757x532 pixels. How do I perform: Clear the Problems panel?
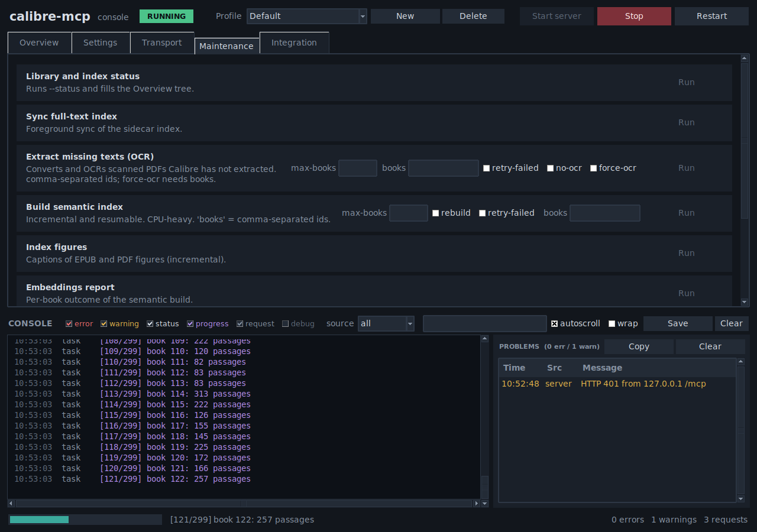click(x=710, y=346)
